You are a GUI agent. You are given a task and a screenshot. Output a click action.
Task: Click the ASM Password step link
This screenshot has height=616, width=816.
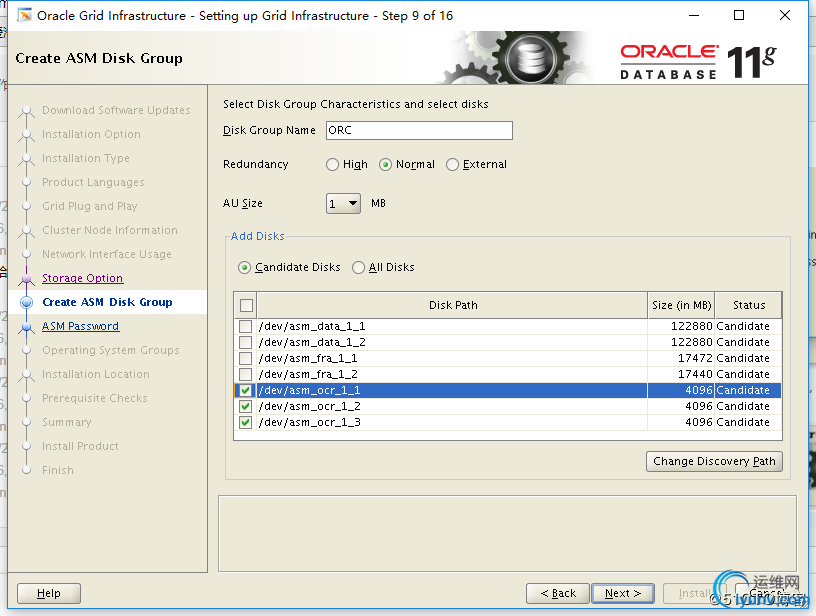click(x=80, y=326)
